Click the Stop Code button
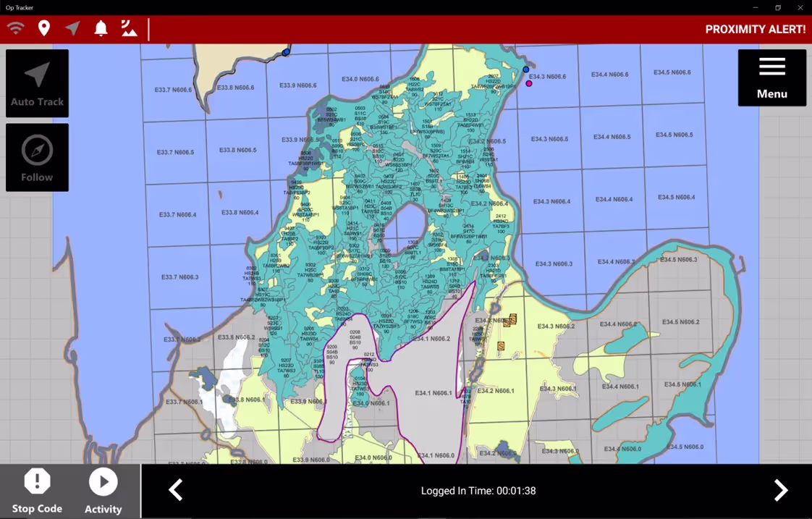Screen dimensions: 812x519 [x=37, y=491]
